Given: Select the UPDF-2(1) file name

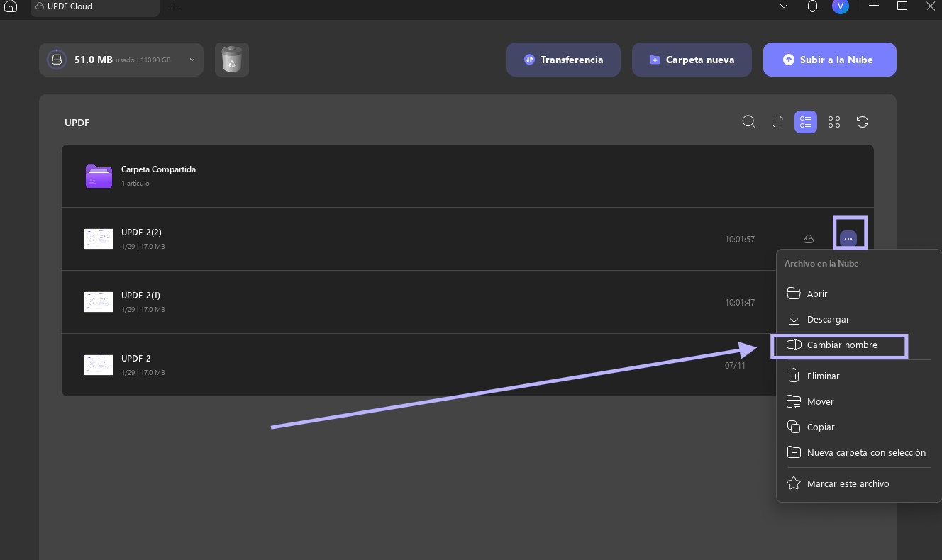Looking at the screenshot, I should click(x=140, y=296).
